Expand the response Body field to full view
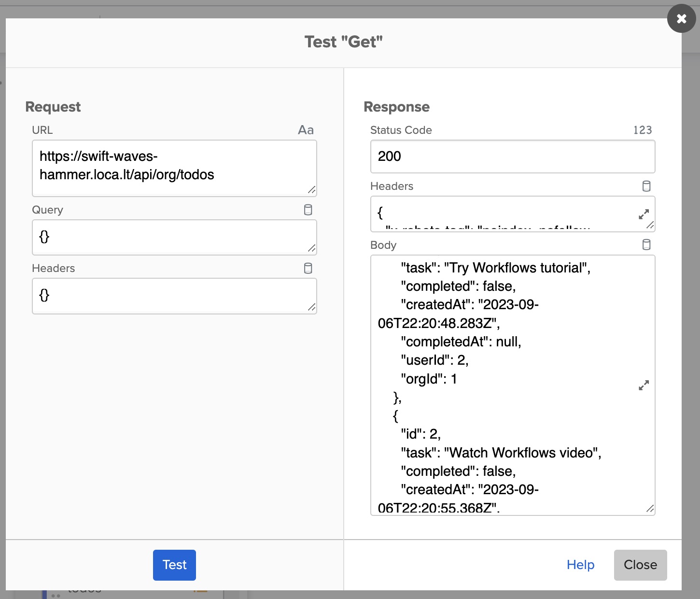The height and width of the screenshot is (599, 700). coord(644,385)
